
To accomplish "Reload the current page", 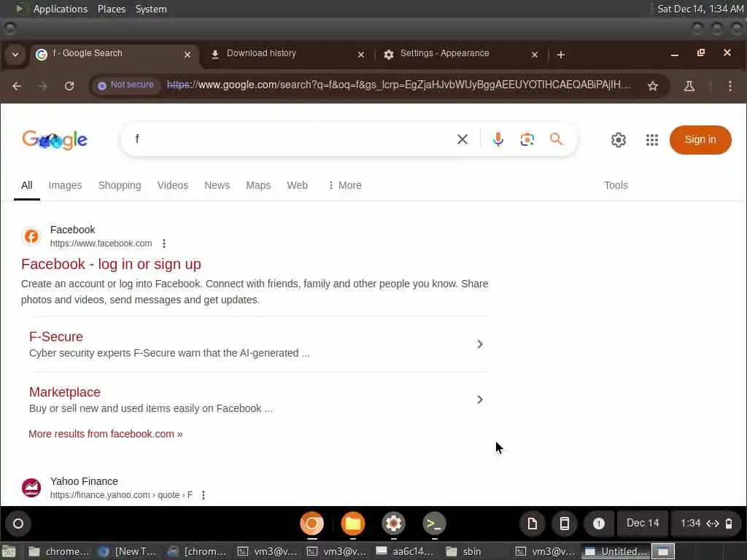I will [69, 86].
